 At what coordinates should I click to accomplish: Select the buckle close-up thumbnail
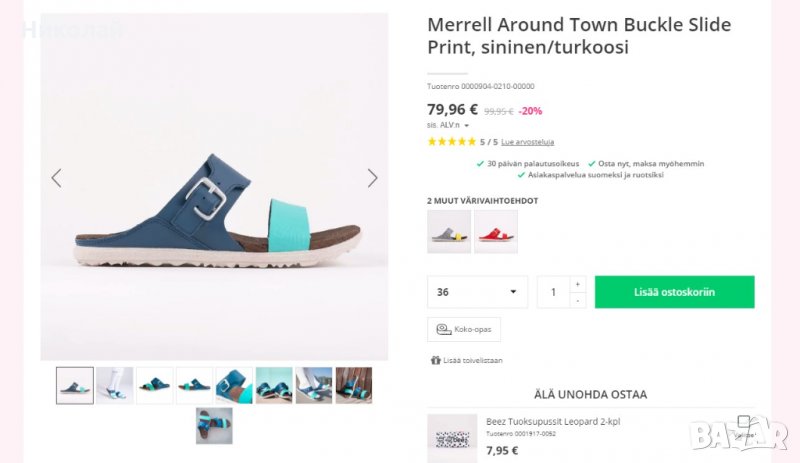pos(234,385)
